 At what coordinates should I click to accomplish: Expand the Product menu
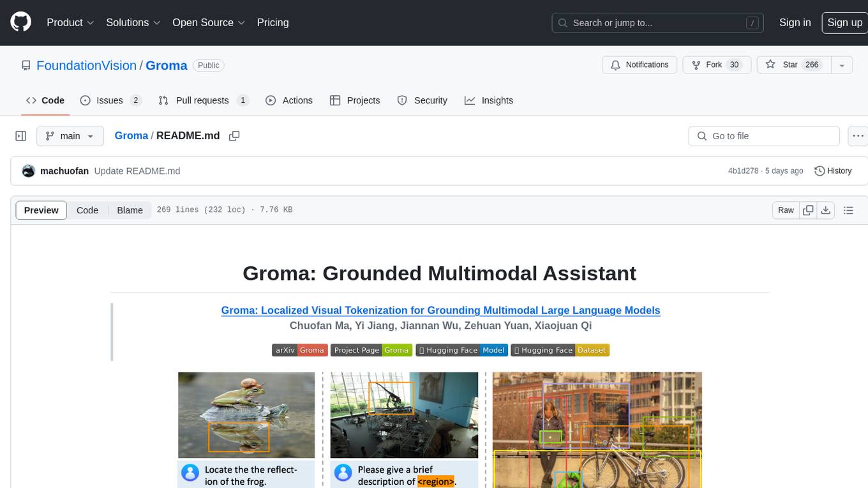pos(70,22)
